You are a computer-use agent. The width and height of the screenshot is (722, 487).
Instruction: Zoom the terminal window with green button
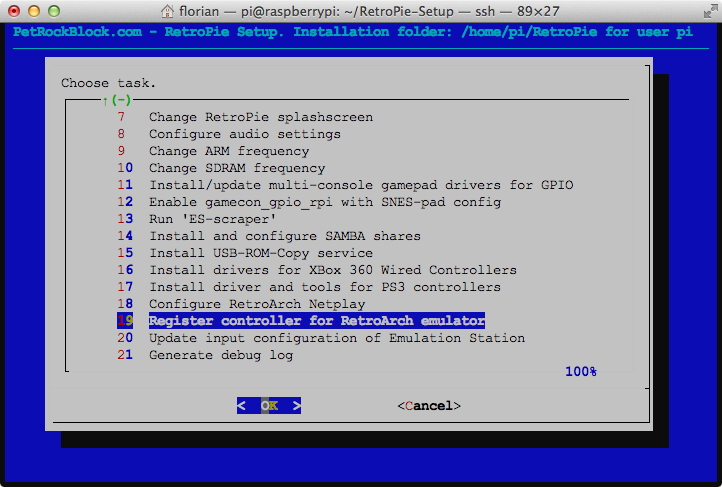pyautogui.click(x=54, y=11)
